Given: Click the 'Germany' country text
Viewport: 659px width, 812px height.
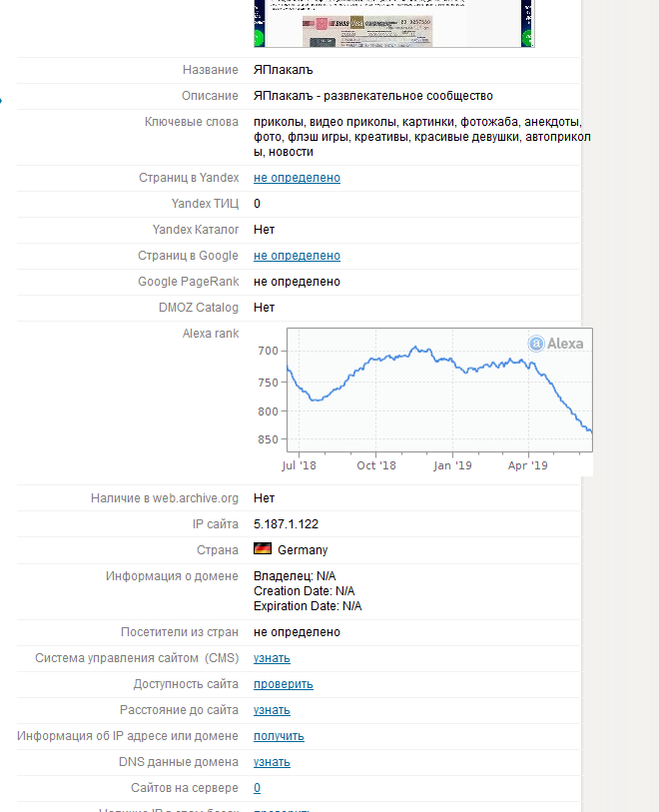Looking at the screenshot, I should coord(303,550).
